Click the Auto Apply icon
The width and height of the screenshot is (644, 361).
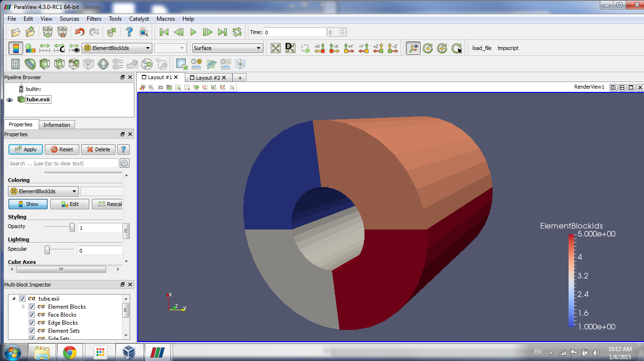tap(111, 32)
